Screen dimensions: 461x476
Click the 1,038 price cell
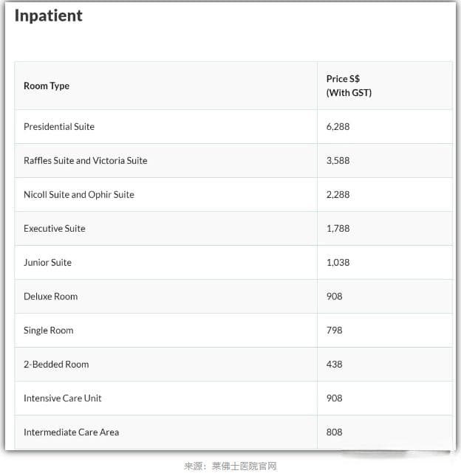338,263
